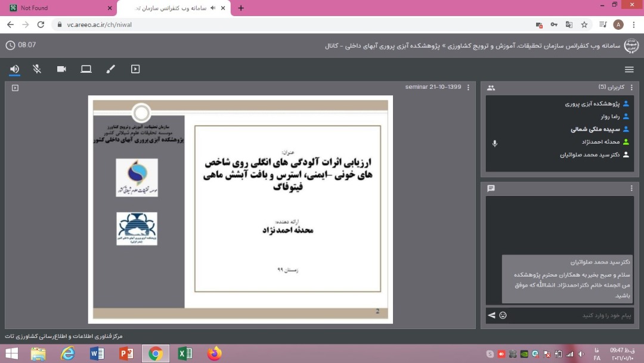The image size is (644, 363).
Task: Open the hamburger main menu
Action: tap(629, 69)
